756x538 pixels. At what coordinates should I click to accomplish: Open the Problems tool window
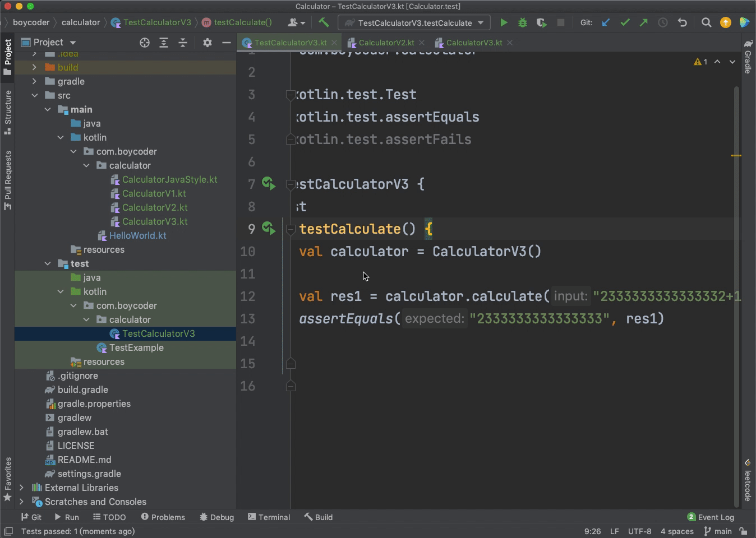click(163, 517)
